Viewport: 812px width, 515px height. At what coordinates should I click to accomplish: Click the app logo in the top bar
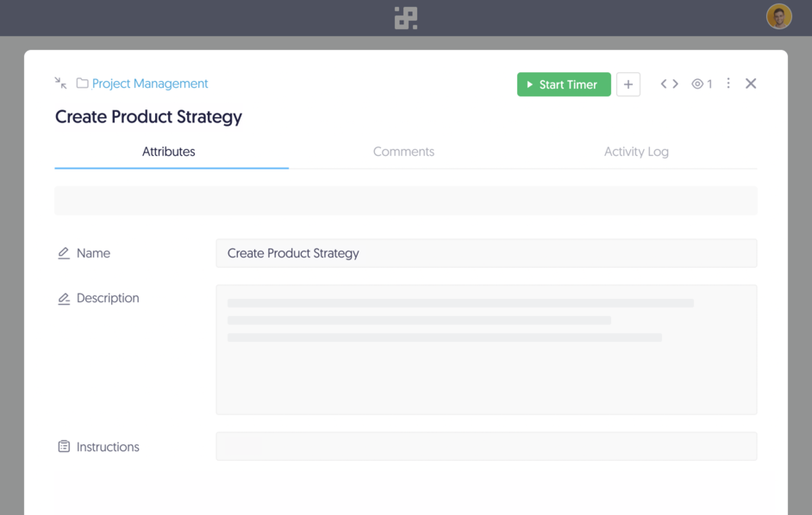tap(405, 16)
